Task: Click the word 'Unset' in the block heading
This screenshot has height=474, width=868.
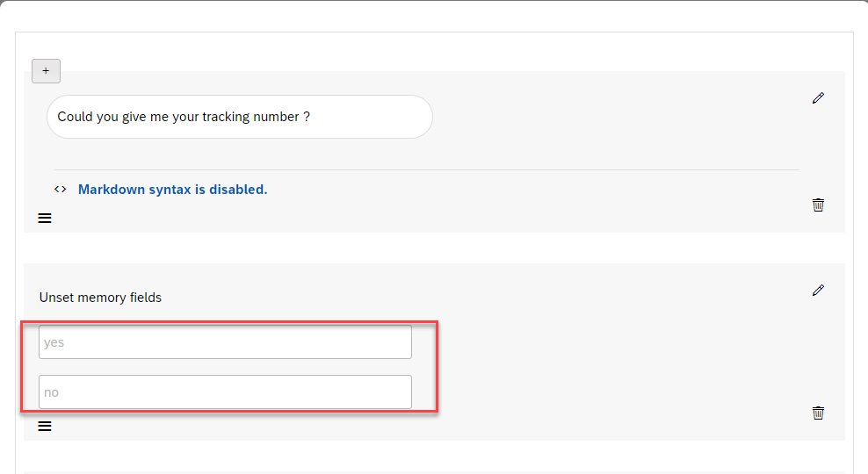Action: click(x=55, y=298)
